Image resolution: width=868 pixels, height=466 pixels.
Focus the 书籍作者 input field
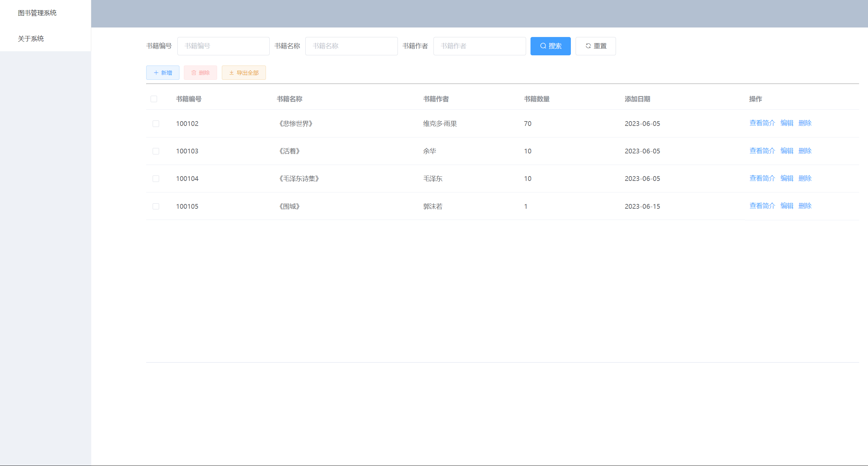[480, 46]
